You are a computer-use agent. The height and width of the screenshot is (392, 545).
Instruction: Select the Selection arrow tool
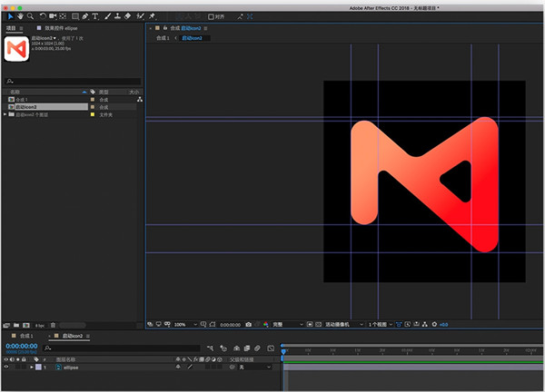tap(10, 15)
